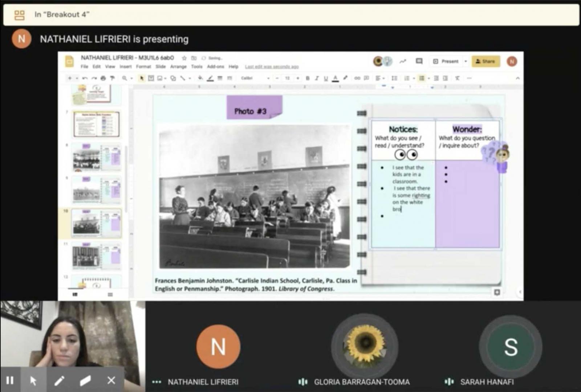581x392 pixels.
Task: Select the text box tool
Action: coord(151,78)
